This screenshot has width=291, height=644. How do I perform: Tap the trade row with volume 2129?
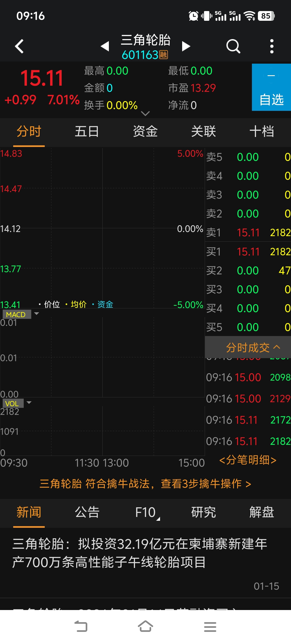pos(248,399)
